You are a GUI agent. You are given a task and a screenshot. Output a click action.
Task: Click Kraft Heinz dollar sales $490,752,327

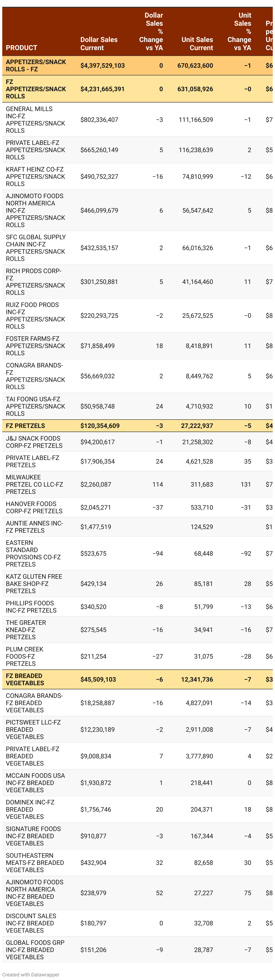pos(99,176)
